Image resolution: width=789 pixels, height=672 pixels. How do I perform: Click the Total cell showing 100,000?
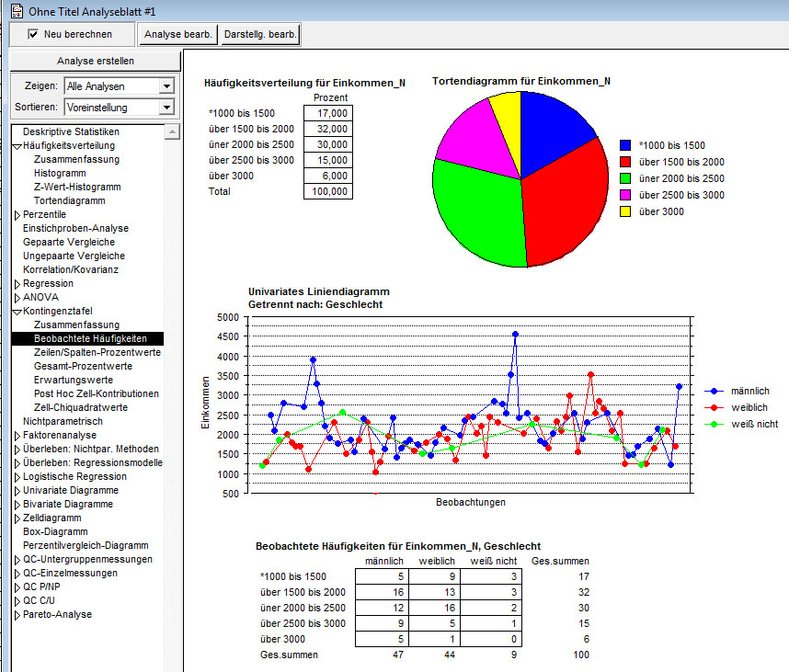(x=328, y=191)
